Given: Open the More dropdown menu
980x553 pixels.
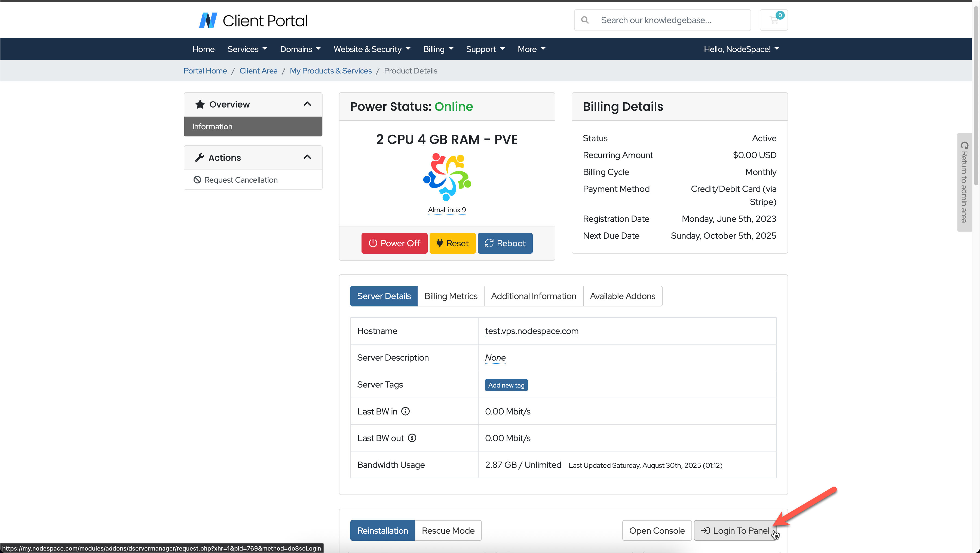Looking at the screenshot, I should (x=531, y=49).
